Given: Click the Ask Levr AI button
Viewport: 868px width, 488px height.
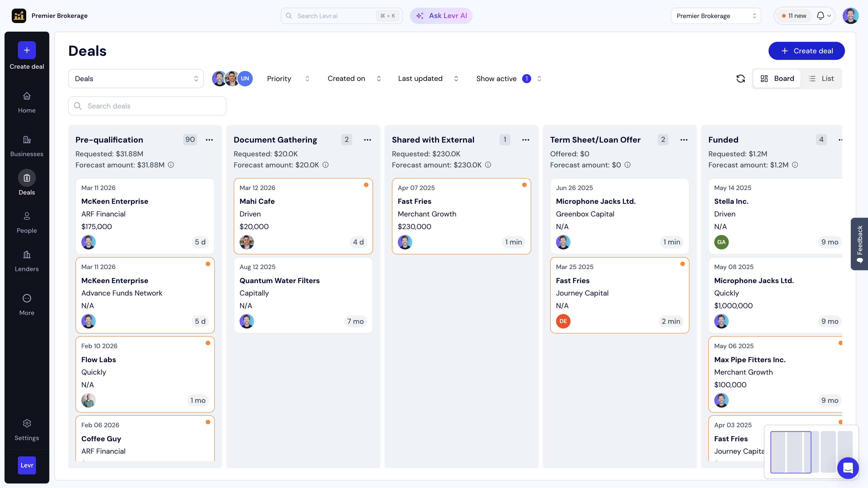Looking at the screenshot, I should pos(441,16).
